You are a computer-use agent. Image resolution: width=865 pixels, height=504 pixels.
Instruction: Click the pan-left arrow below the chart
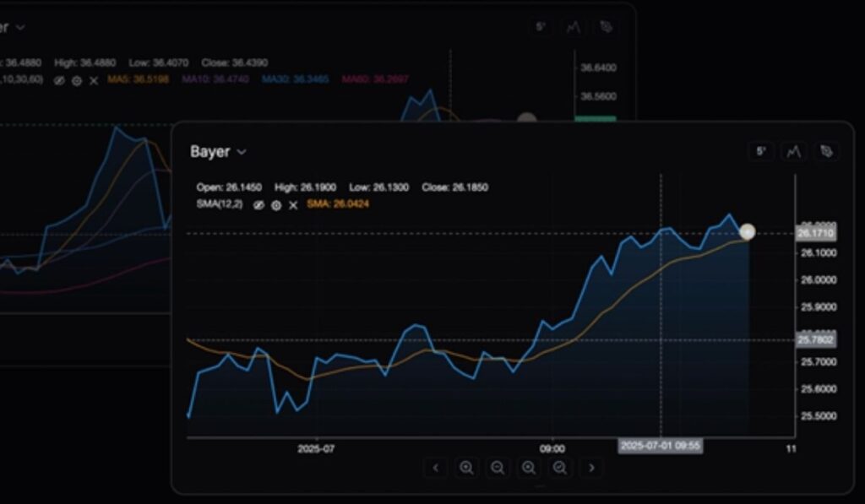(x=436, y=468)
